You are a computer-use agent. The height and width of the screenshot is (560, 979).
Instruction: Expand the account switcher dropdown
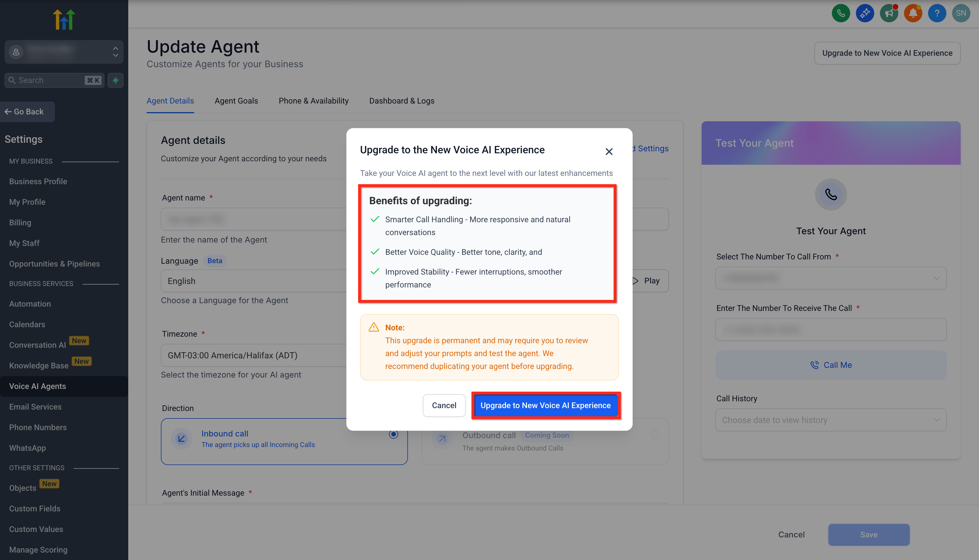tap(64, 51)
